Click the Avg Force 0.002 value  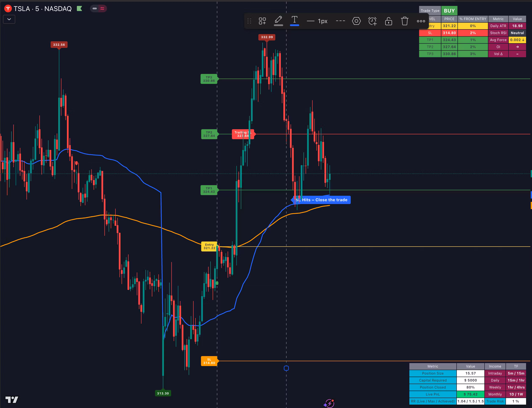517,40
